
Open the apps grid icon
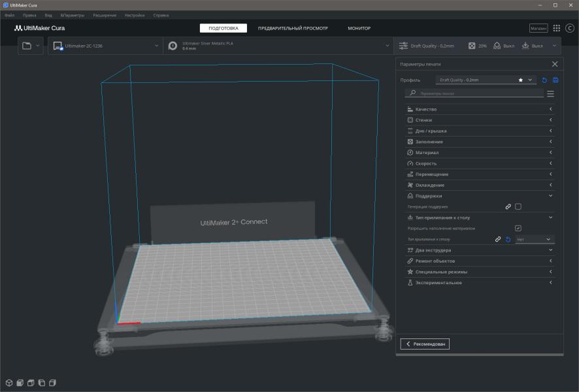click(556, 28)
